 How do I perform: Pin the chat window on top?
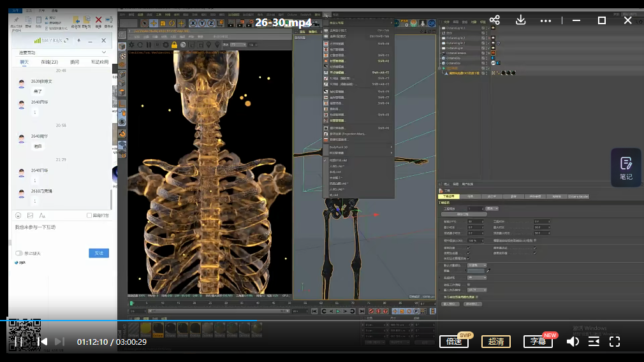pyautogui.click(x=79, y=40)
